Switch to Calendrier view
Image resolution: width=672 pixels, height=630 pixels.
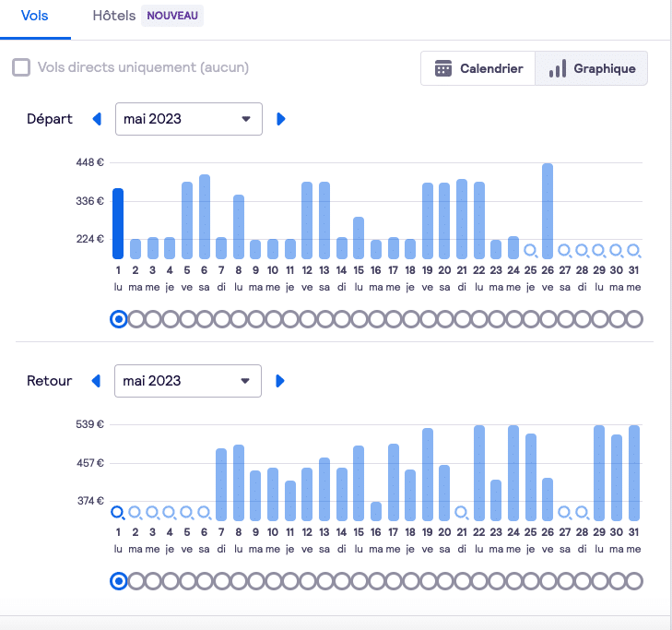(x=478, y=68)
